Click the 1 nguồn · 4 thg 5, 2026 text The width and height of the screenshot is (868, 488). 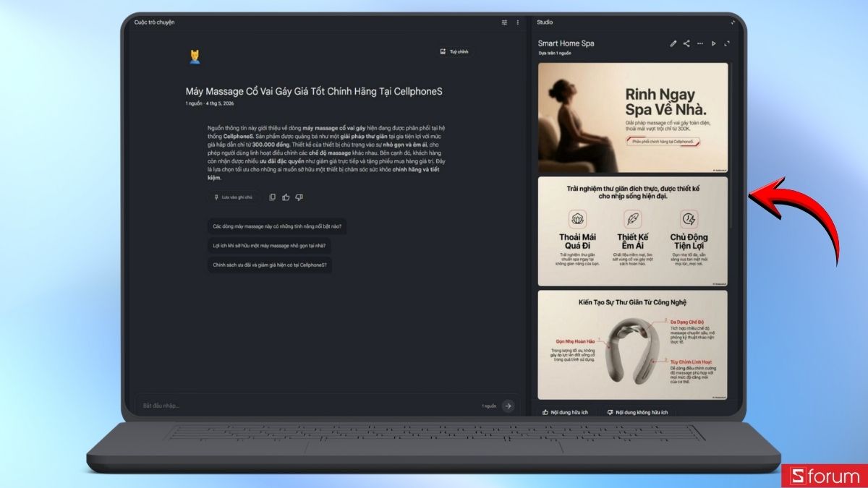click(x=210, y=104)
